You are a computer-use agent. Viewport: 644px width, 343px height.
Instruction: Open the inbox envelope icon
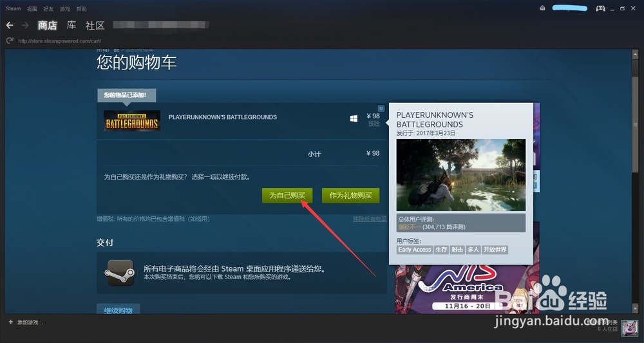(542, 8)
